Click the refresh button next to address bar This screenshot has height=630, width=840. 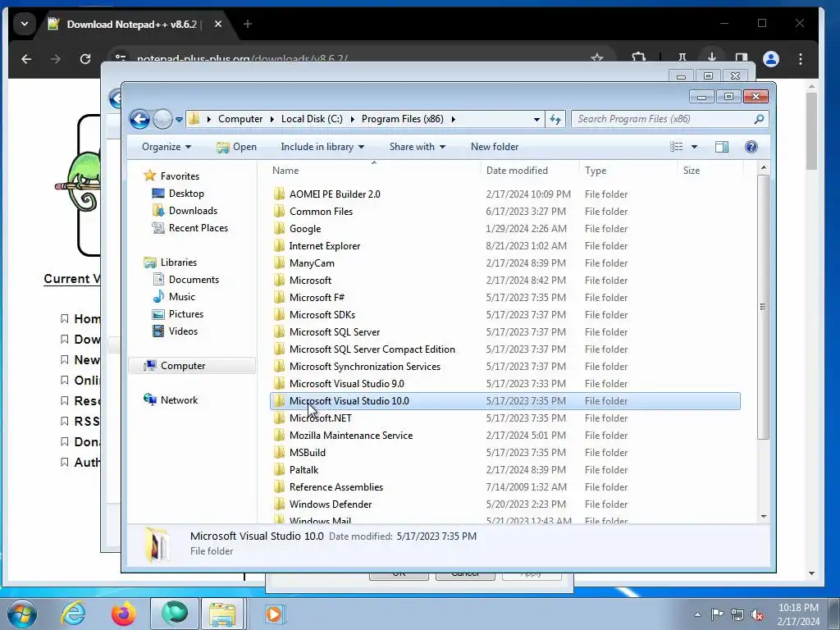point(555,120)
